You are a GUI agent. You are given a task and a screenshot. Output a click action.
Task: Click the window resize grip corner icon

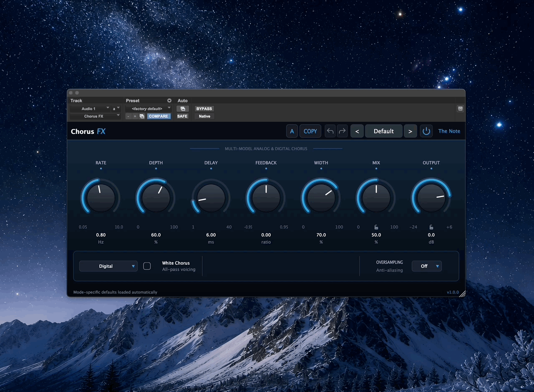point(462,294)
